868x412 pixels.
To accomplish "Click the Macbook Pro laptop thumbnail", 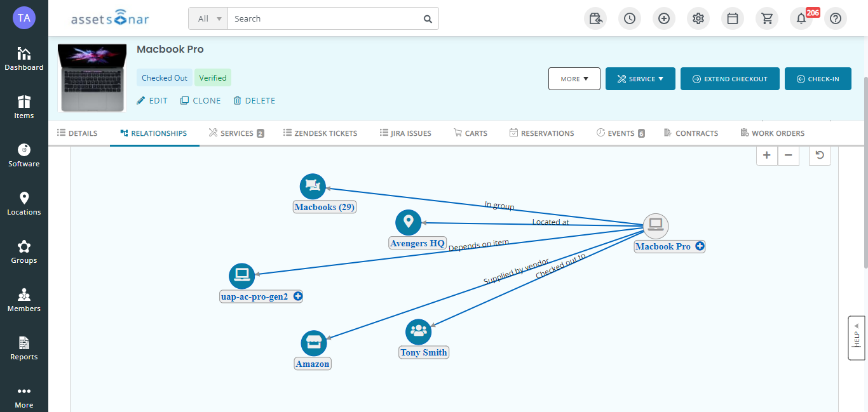I will (93, 77).
